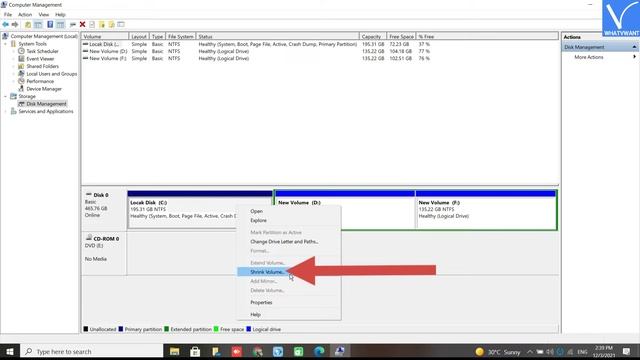Show hidden tray icons chevron
The height and width of the screenshot is (360, 640).
530,351
